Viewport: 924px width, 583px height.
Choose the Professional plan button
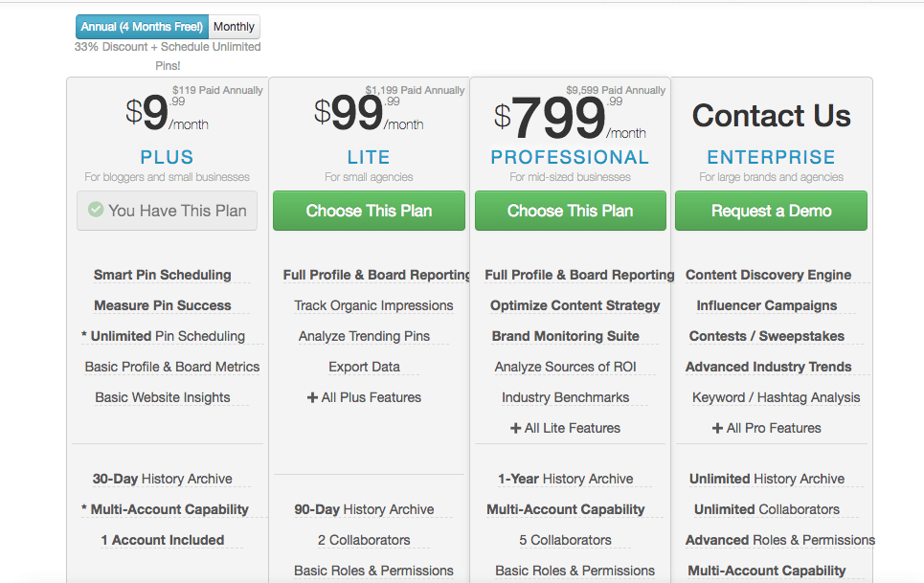click(570, 211)
